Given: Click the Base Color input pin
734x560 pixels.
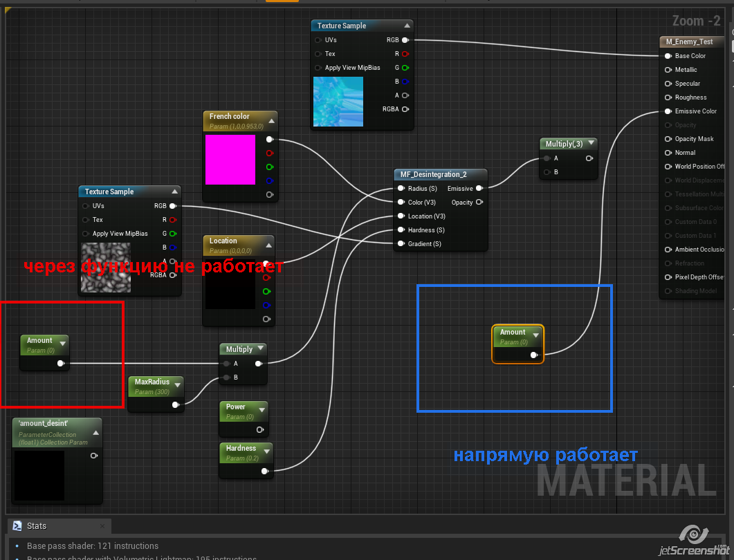Looking at the screenshot, I should (668, 56).
